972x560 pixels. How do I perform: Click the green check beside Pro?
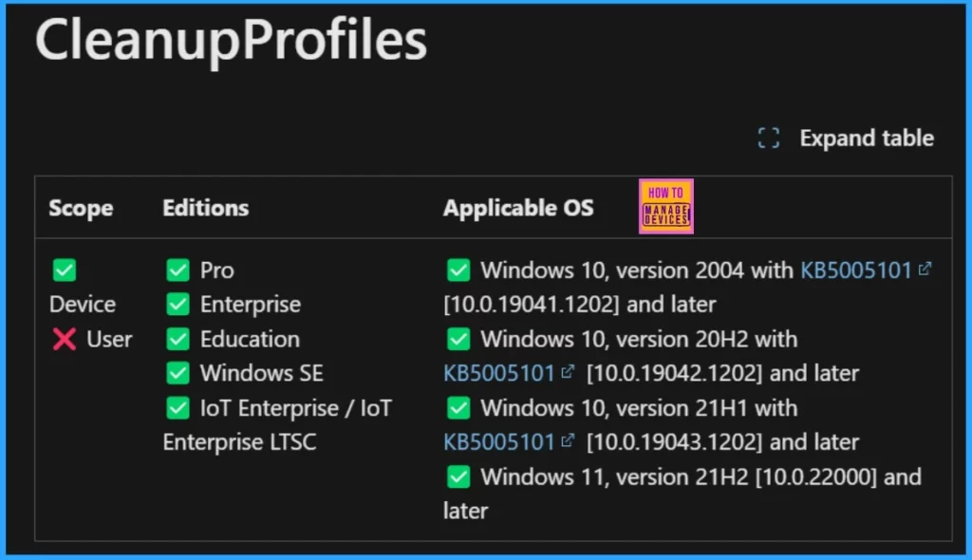click(178, 271)
